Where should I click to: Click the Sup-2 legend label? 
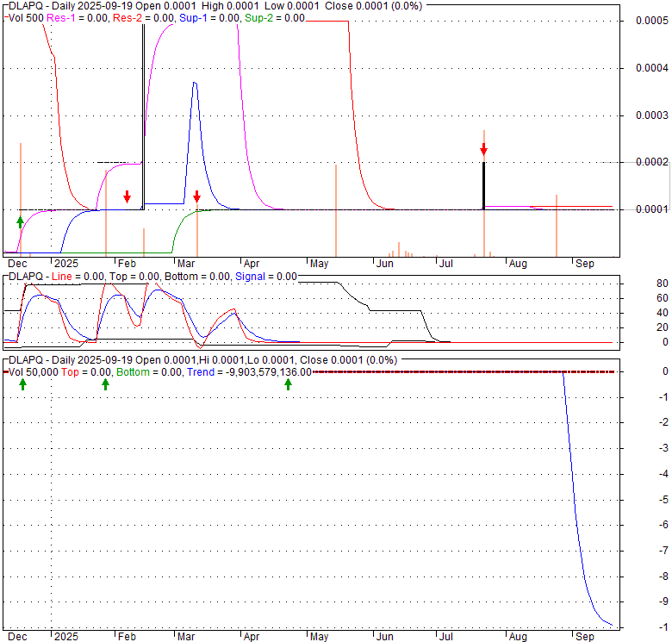tap(273, 18)
